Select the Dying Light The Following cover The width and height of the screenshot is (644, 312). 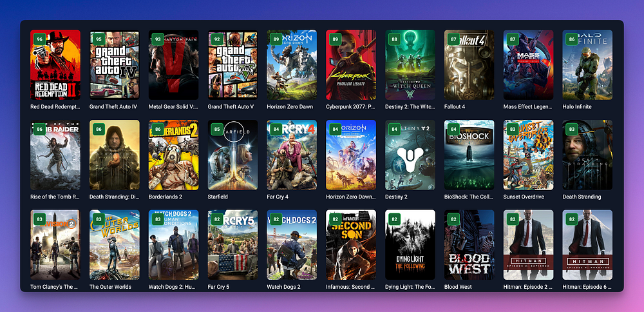coord(410,245)
